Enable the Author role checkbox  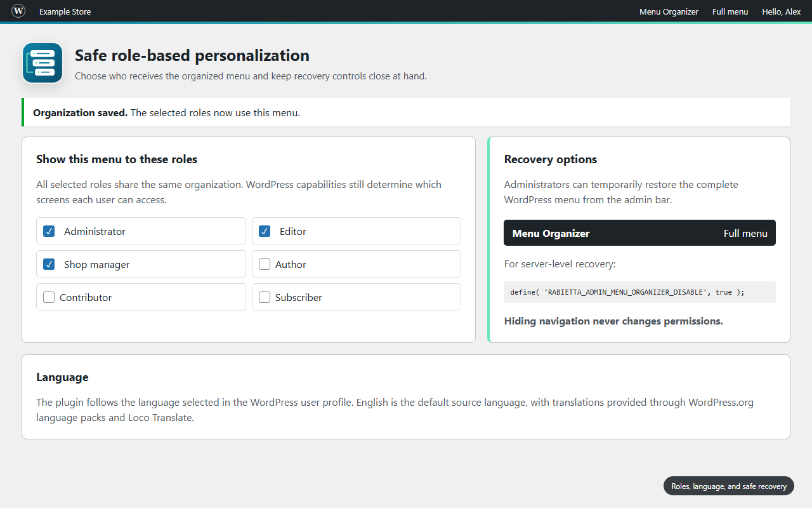[265, 264]
